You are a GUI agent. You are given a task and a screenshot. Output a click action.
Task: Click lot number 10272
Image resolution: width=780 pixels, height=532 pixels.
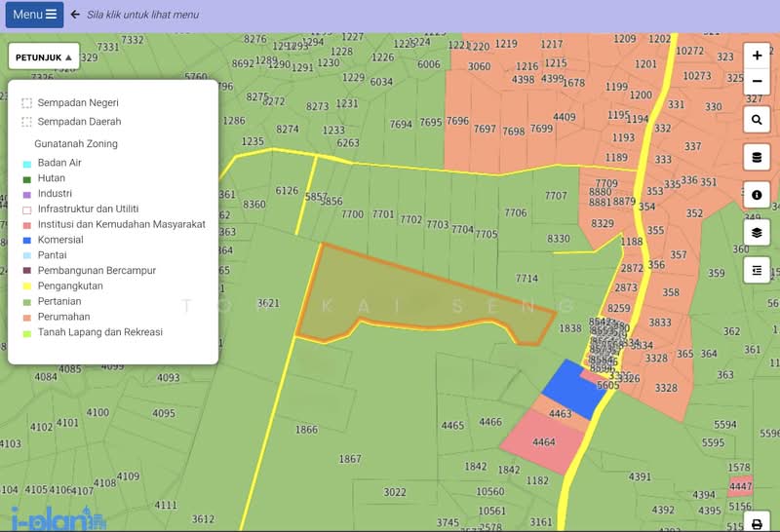point(689,51)
